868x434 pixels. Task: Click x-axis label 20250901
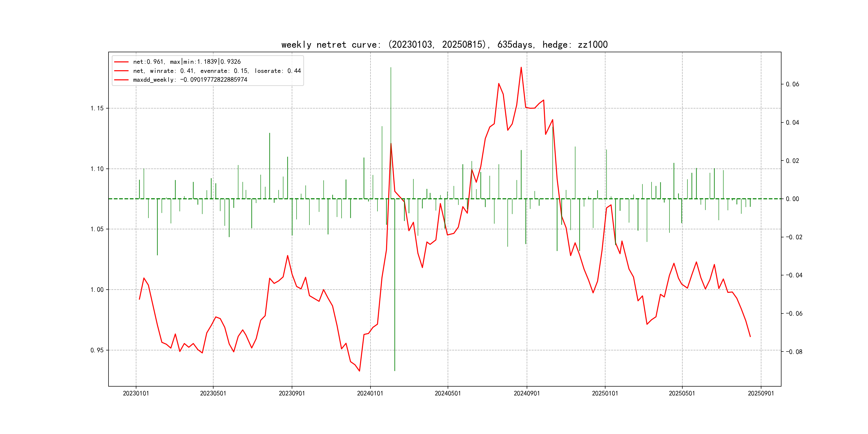(x=761, y=394)
